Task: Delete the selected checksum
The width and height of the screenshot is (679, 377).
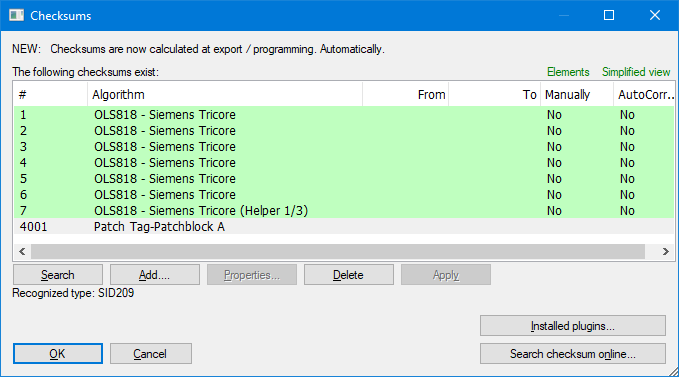Action: click(x=349, y=275)
